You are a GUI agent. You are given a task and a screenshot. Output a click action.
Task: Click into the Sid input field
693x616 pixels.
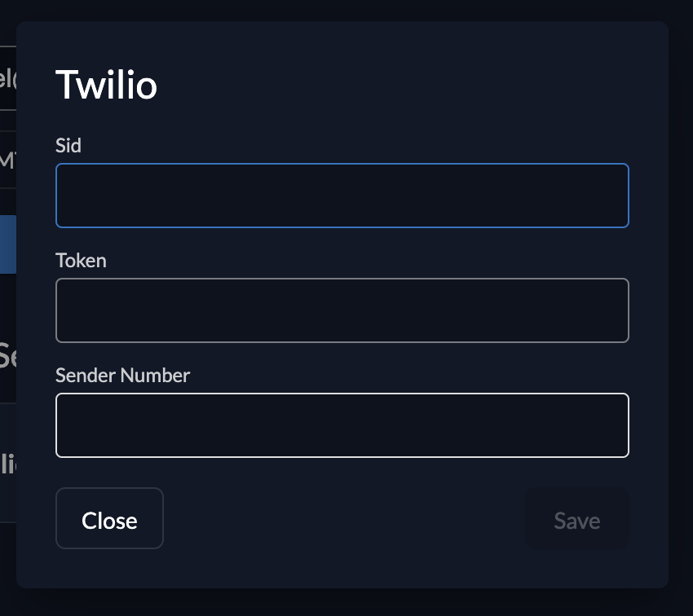tap(342, 196)
